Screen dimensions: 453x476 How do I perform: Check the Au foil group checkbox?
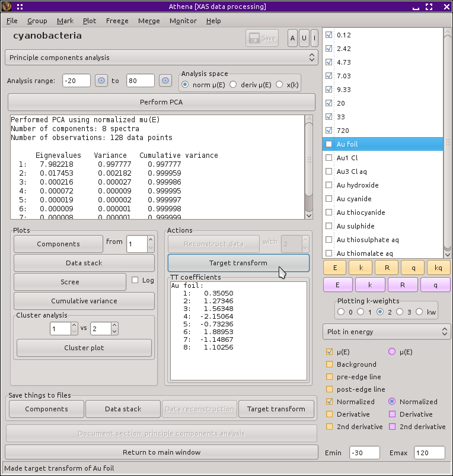pyautogui.click(x=328, y=144)
